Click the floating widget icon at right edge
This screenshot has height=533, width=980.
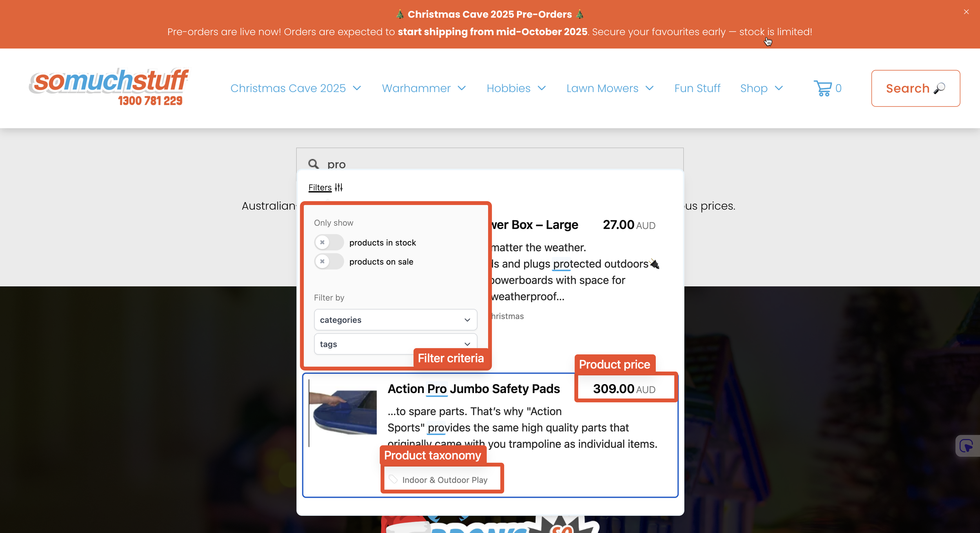pos(966,446)
